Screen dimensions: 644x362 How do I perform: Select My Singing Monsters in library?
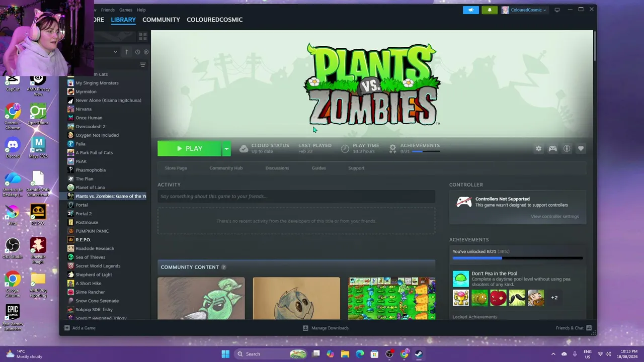(x=97, y=83)
